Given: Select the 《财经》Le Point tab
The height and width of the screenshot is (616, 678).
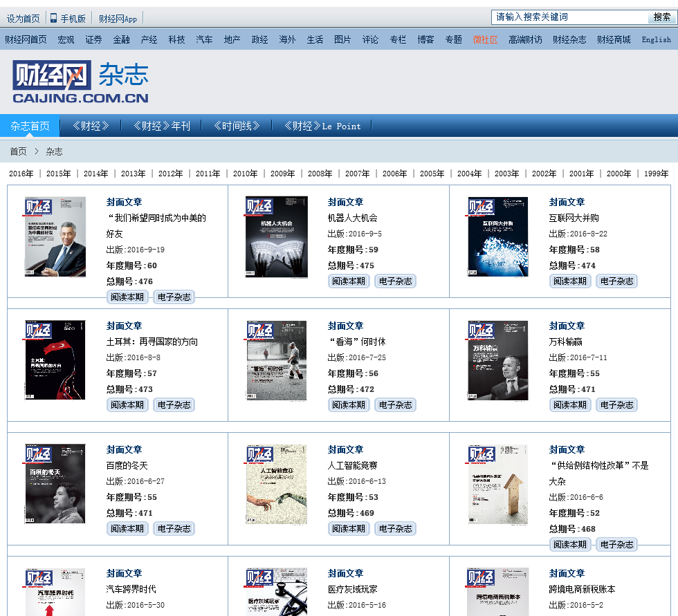Looking at the screenshot, I should [x=322, y=126].
